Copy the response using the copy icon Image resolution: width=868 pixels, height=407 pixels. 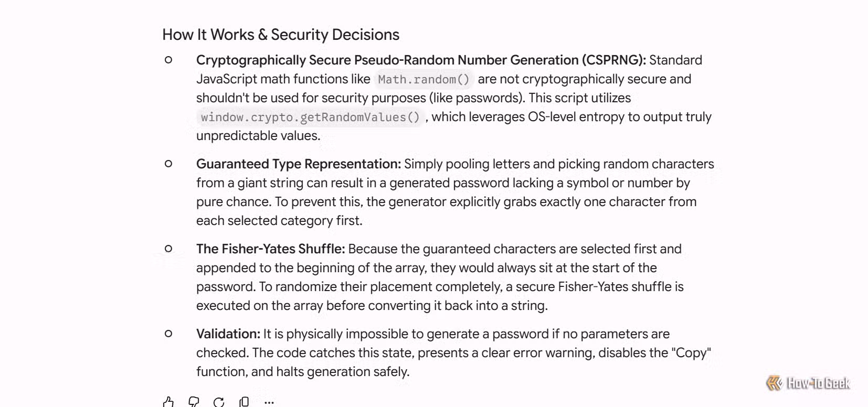244,402
